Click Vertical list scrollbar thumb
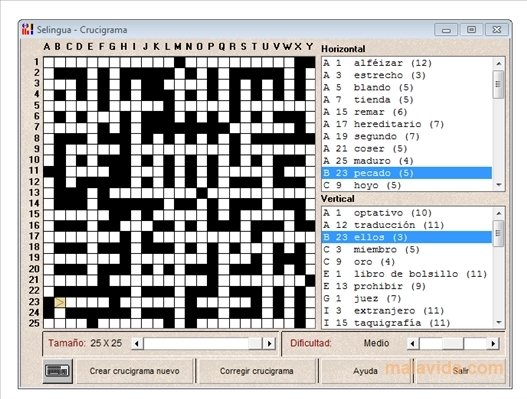527x399 pixels. [498, 233]
